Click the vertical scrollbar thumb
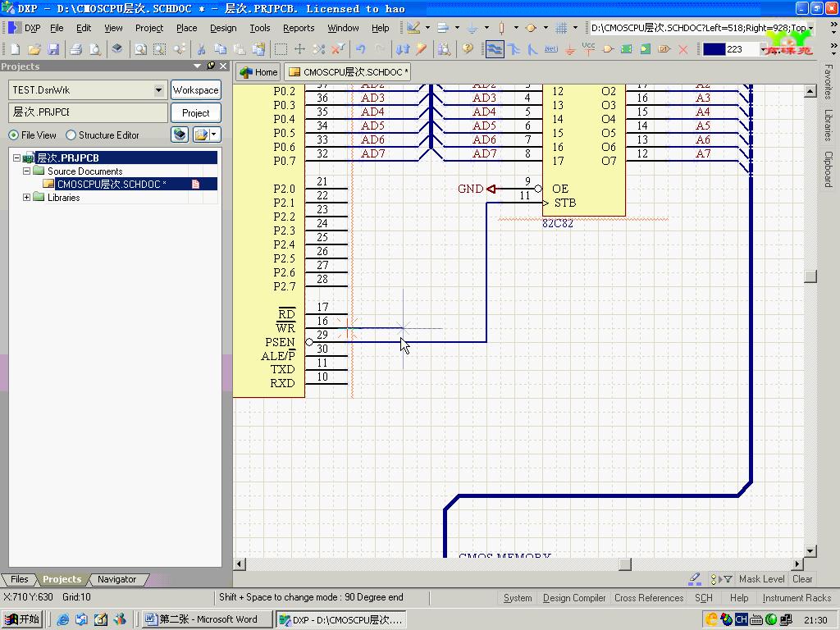This screenshot has height=630, width=840. [x=810, y=276]
